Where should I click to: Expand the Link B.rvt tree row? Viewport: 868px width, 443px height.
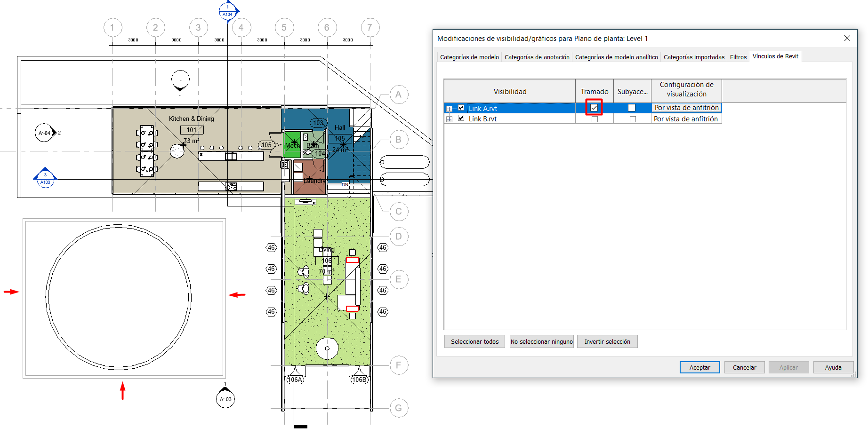(449, 119)
